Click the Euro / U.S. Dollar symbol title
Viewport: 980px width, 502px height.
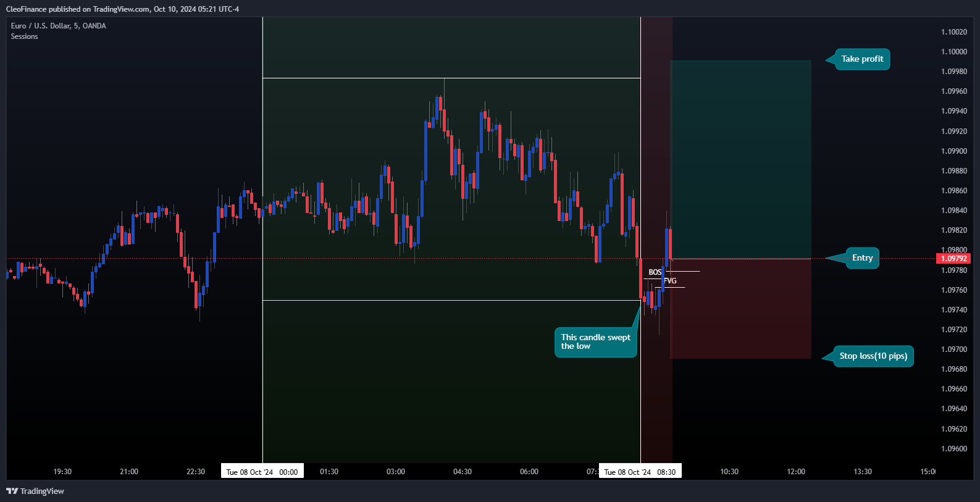point(58,26)
